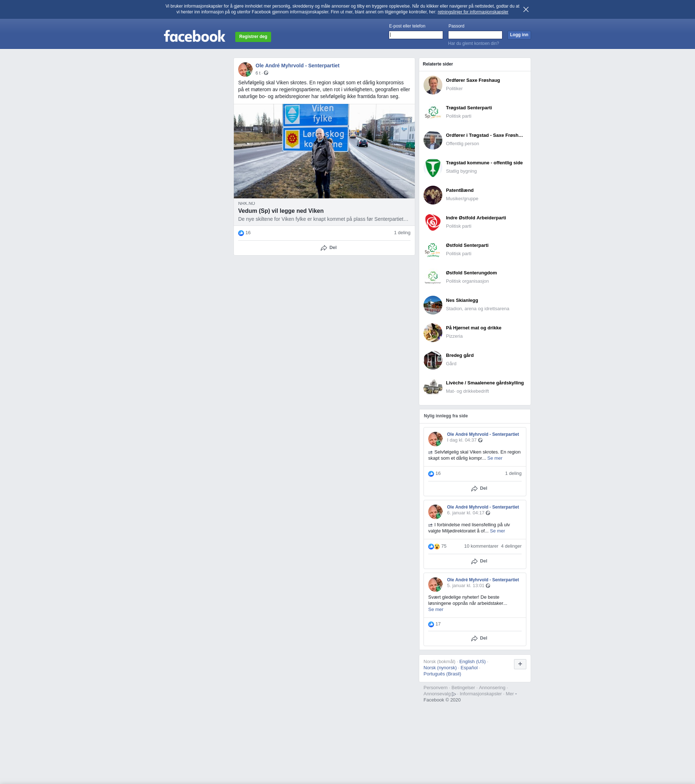Open Nes Skianlegg page name link
The image size is (695, 784).
point(462,300)
